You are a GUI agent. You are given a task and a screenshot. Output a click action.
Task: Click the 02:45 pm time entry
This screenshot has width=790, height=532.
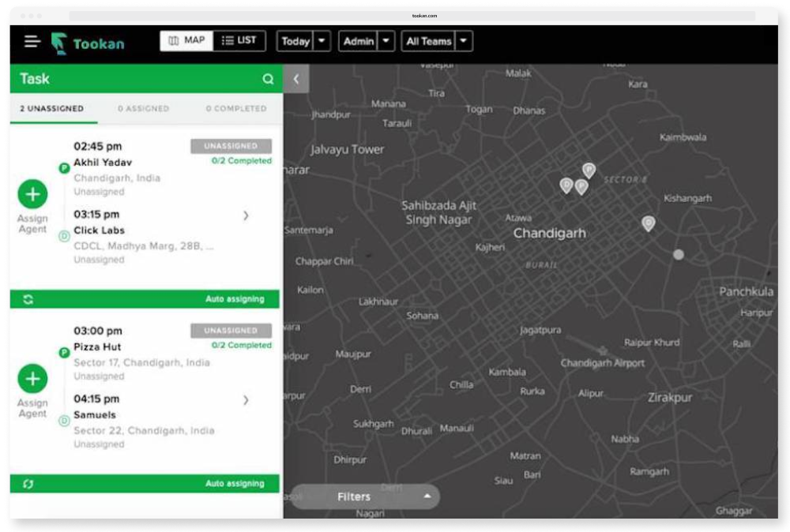coord(98,147)
